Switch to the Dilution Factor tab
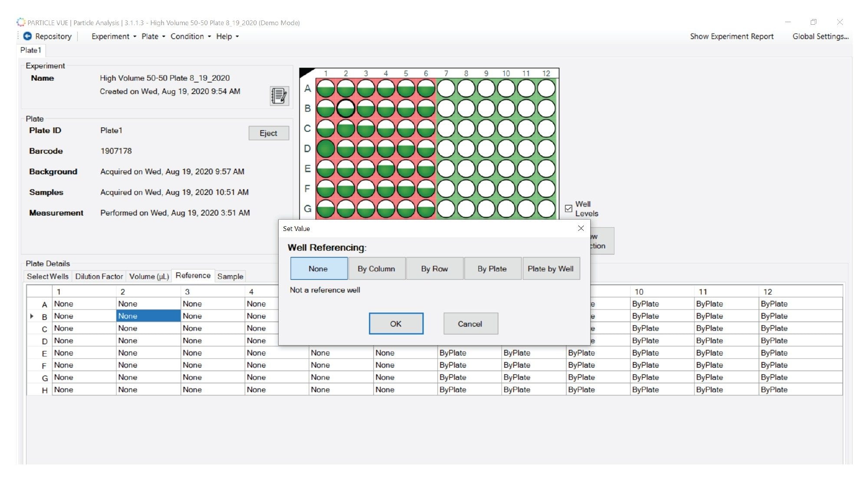 (x=99, y=276)
